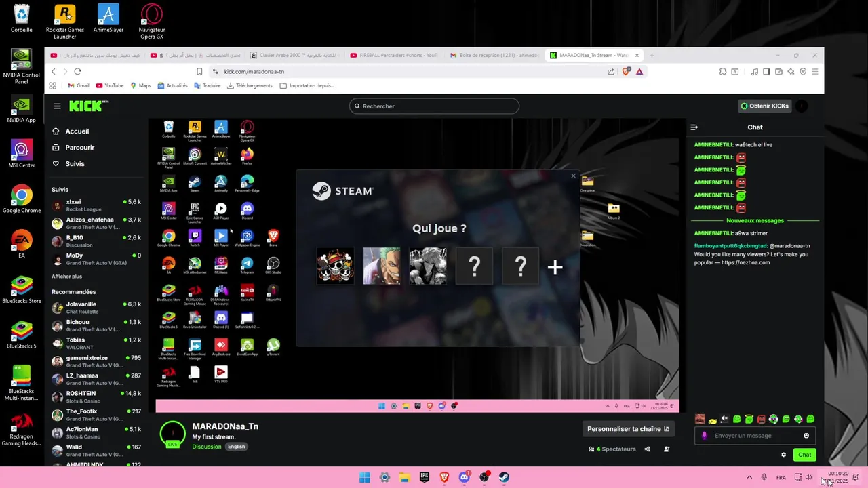Open Jolavanille recommended channel
Screen dimensions: 868x488
[96, 307]
